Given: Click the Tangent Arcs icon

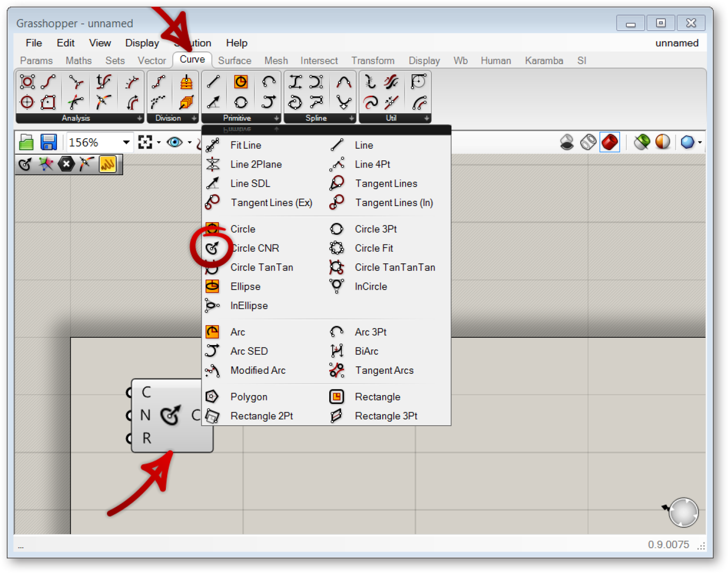Looking at the screenshot, I should [x=337, y=370].
